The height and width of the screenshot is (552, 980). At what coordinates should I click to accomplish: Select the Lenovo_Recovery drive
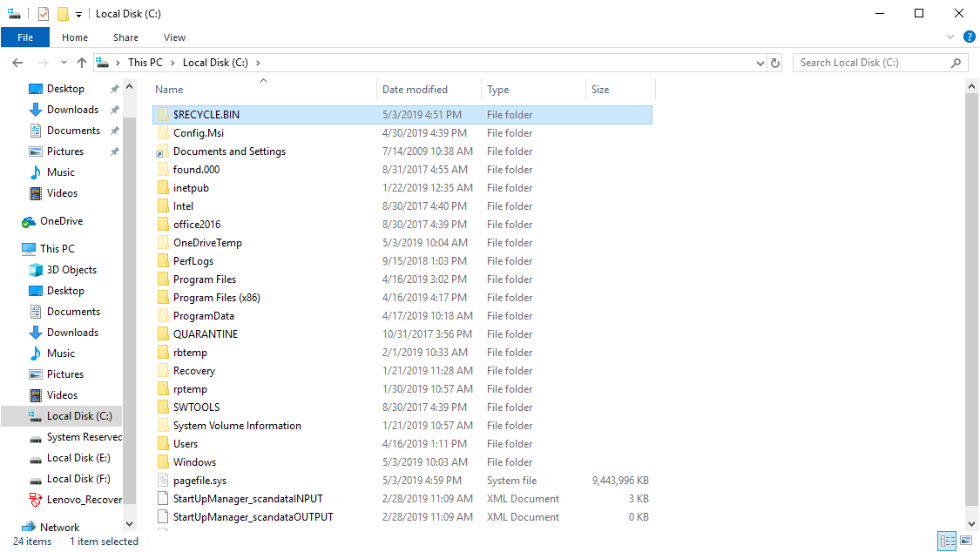pos(84,500)
